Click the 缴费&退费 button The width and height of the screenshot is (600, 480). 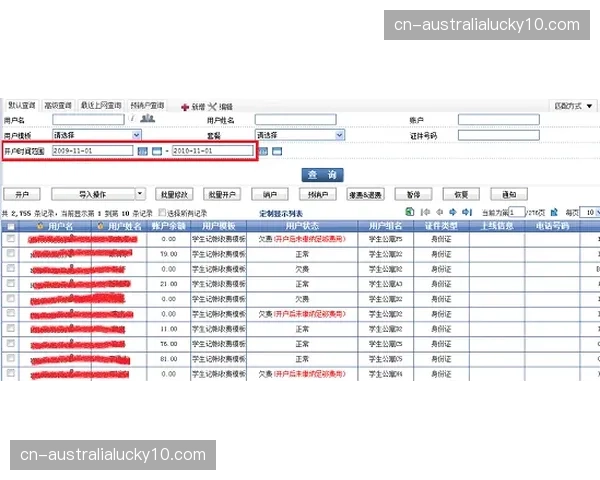[x=365, y=194]
